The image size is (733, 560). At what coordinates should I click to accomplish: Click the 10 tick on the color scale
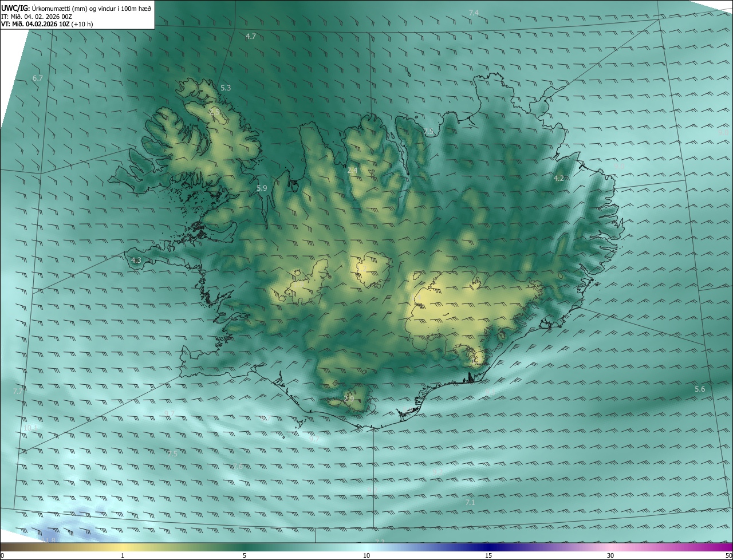point(366,555)
